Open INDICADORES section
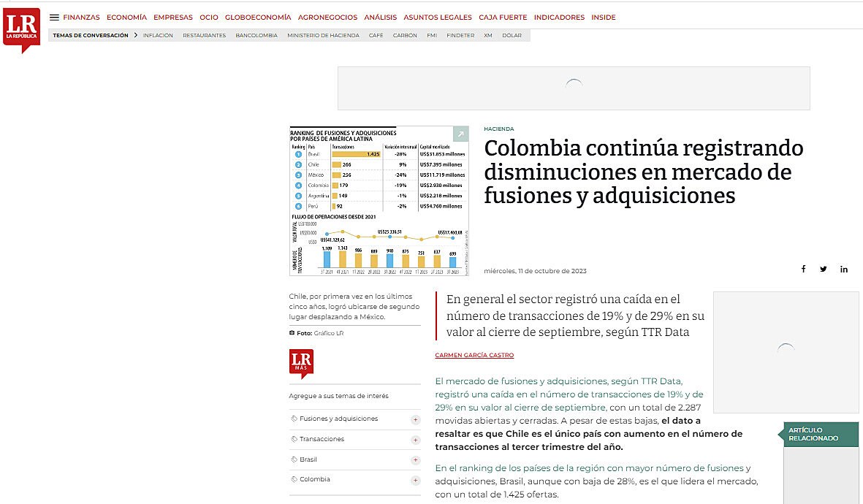 [x=559, y=18]
